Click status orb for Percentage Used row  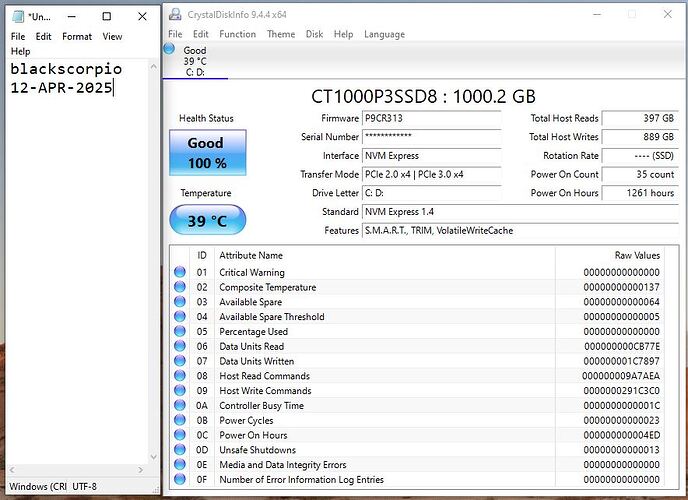pyautogui.click(x=180, y=331)
